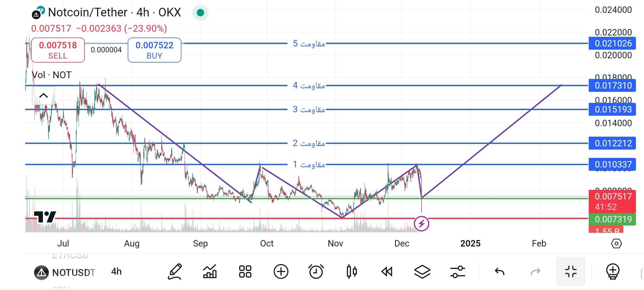This screenshot has height=290, width=644.
Task: Collapse the indicator legend chevron arrow
Action: tap(43, 96)
